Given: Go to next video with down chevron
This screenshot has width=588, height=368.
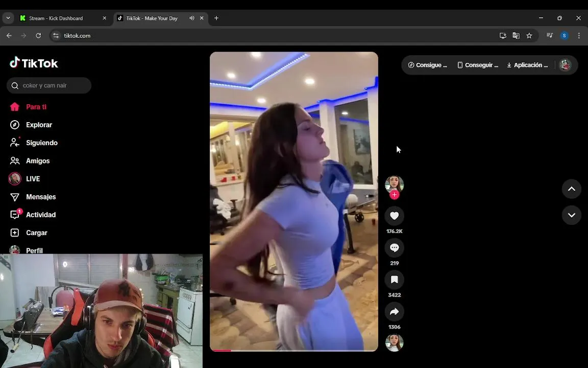Looking at the screenshot, I should click(x=571, y=215).
